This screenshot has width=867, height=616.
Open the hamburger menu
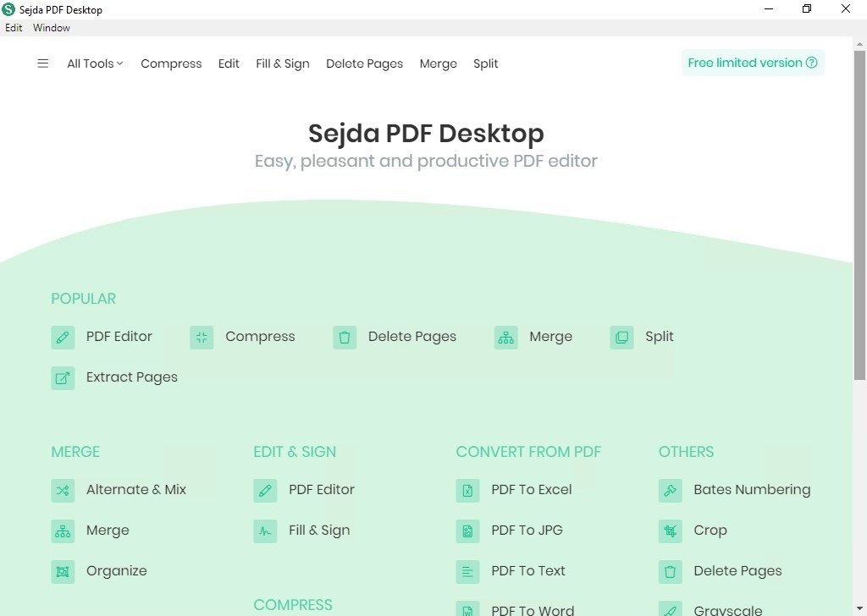pos(43,63)
